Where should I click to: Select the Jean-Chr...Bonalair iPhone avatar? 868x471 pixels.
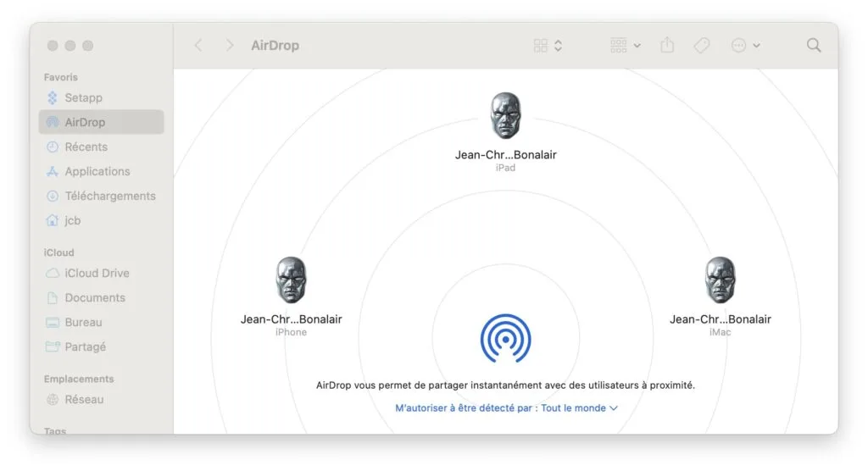coord(292,280)
